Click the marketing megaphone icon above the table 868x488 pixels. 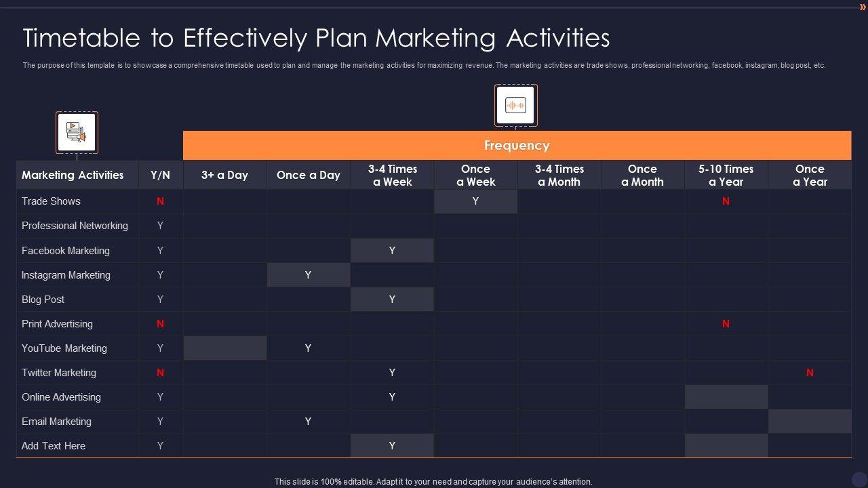tap(76, 132)
